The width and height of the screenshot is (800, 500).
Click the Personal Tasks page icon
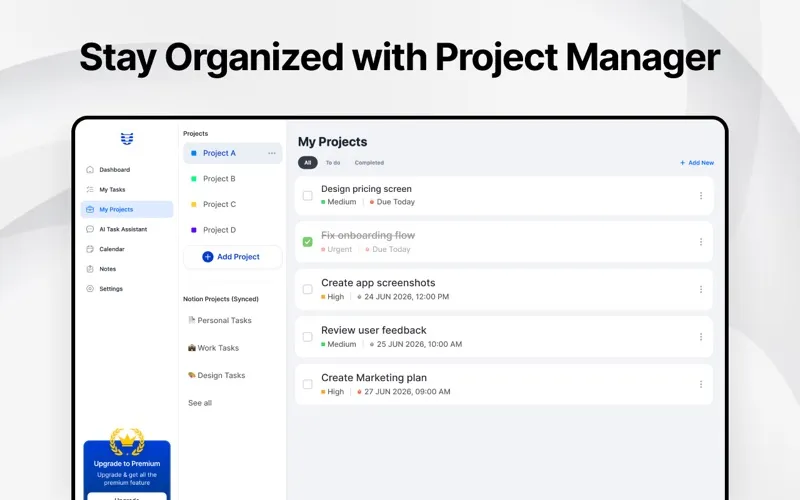pyautogui.click(x=192, y=320)
